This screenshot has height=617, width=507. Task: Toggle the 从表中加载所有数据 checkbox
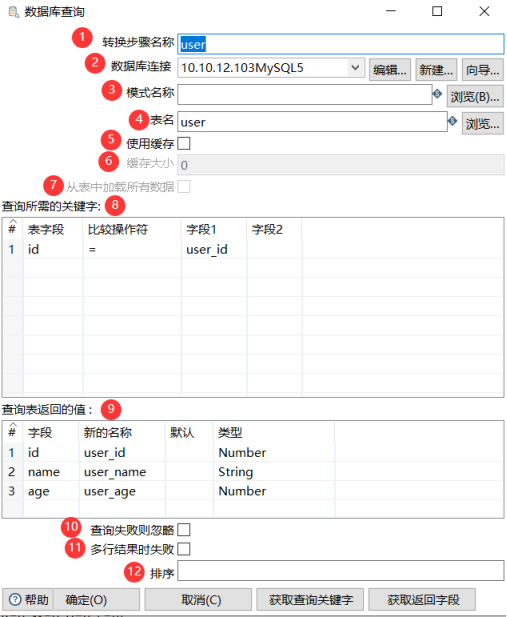coord(184,187)
